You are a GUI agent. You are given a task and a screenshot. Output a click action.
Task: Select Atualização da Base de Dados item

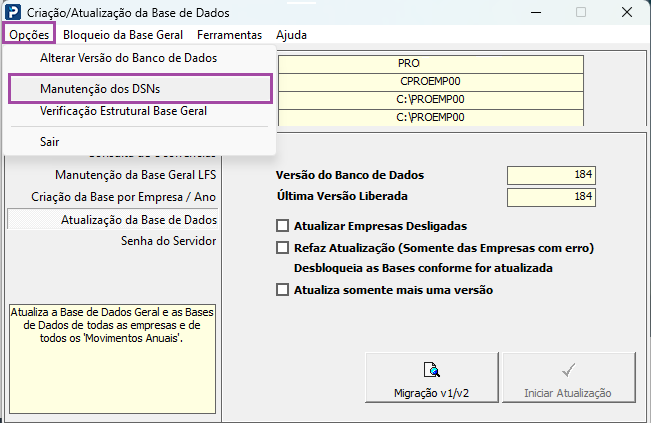(113, 220)
